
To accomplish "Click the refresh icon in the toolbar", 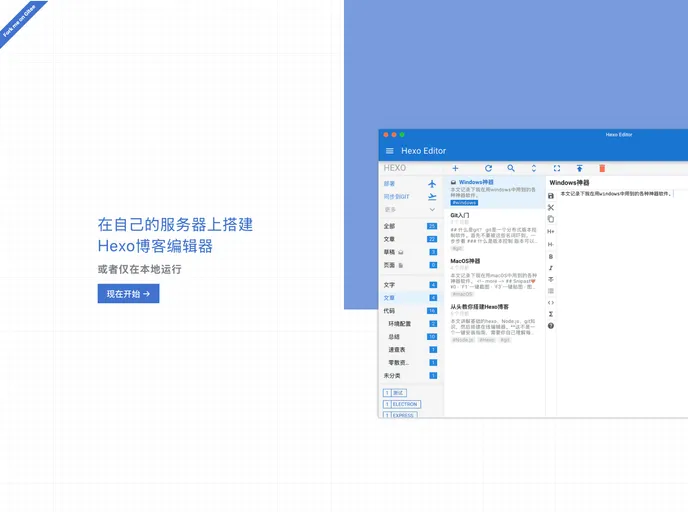I will (x=488, y=168).
